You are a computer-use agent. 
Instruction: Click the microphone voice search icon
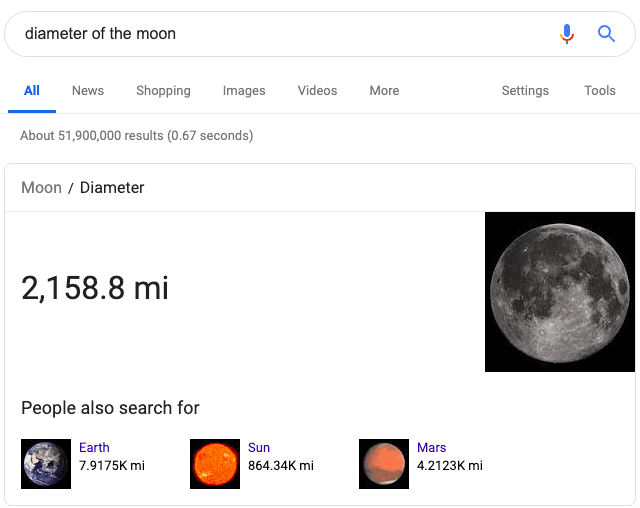tap(567, 34)
